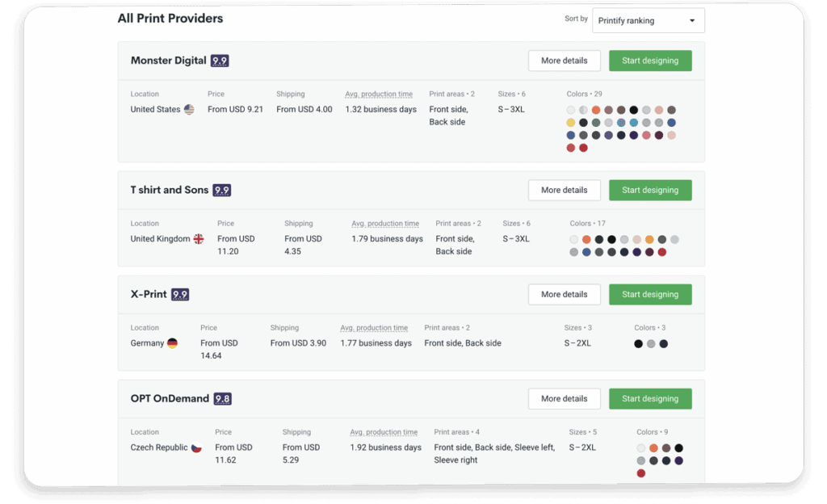Click the All Print Providers heading
Viewport: 827px width, 504px height.
[170, 19]
